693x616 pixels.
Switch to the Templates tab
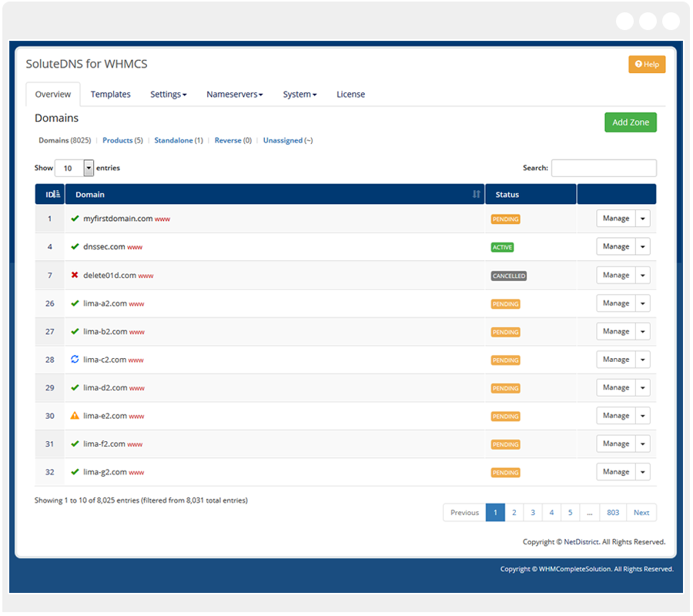click(110, 95)
